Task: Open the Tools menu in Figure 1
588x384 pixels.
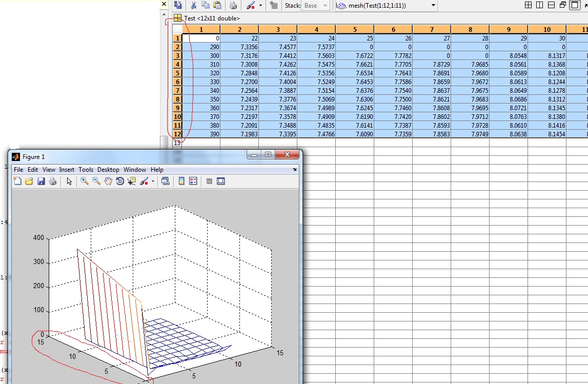Action: click(x=86, y=170)
